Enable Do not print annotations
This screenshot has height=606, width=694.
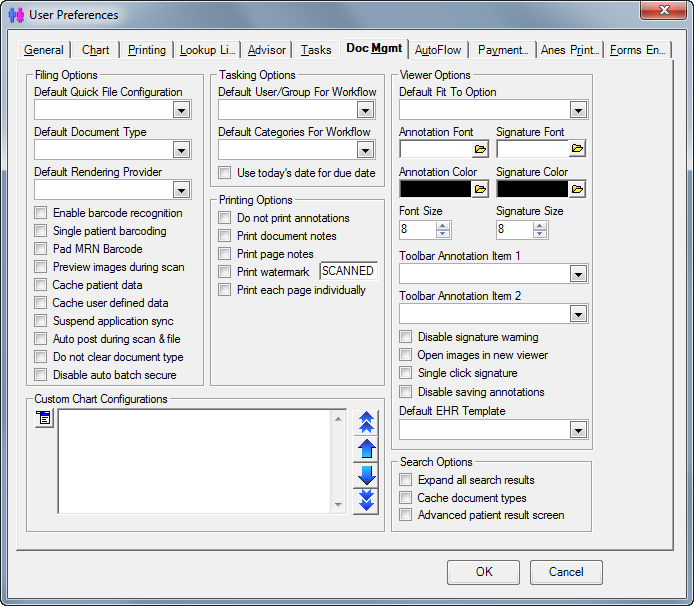click(225, 218)
